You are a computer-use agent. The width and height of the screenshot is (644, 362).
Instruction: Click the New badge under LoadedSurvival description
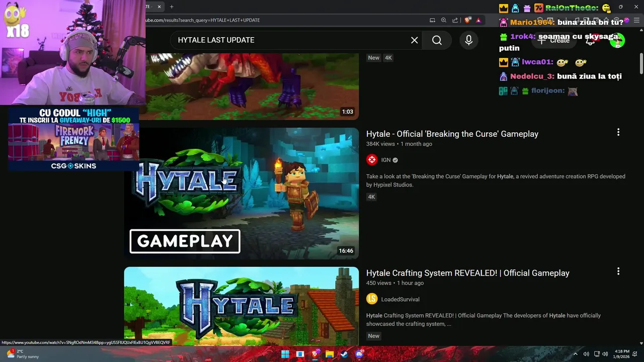[373, 336]
